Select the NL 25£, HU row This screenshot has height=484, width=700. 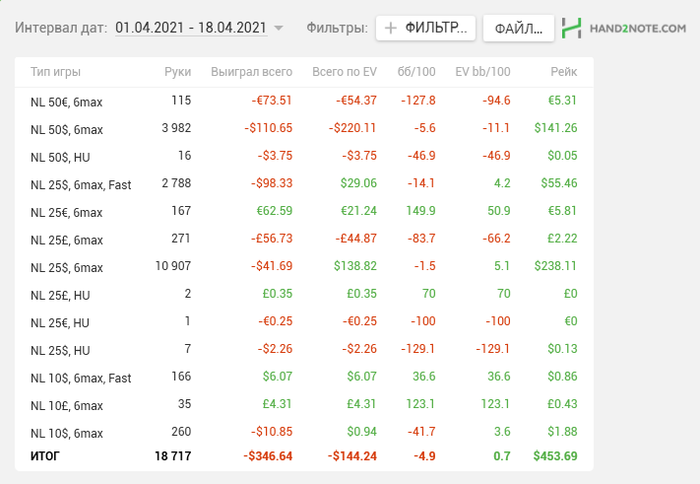(304, 295)
